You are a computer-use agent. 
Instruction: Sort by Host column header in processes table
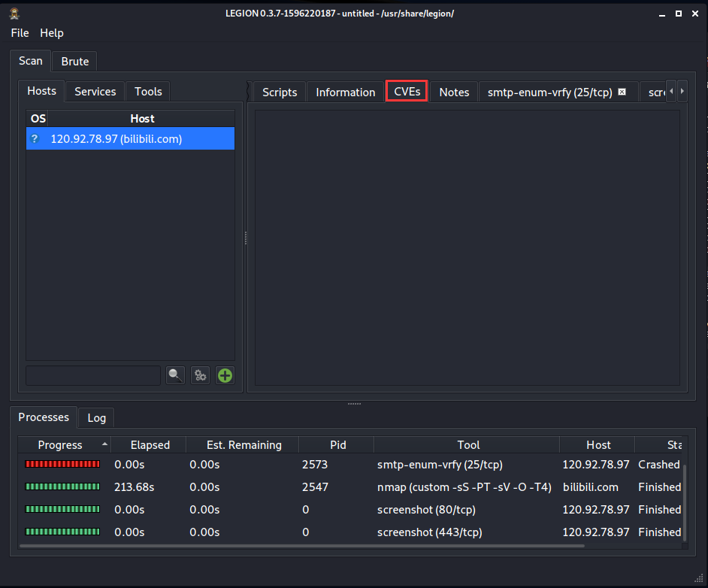click(x=598, y=445)
